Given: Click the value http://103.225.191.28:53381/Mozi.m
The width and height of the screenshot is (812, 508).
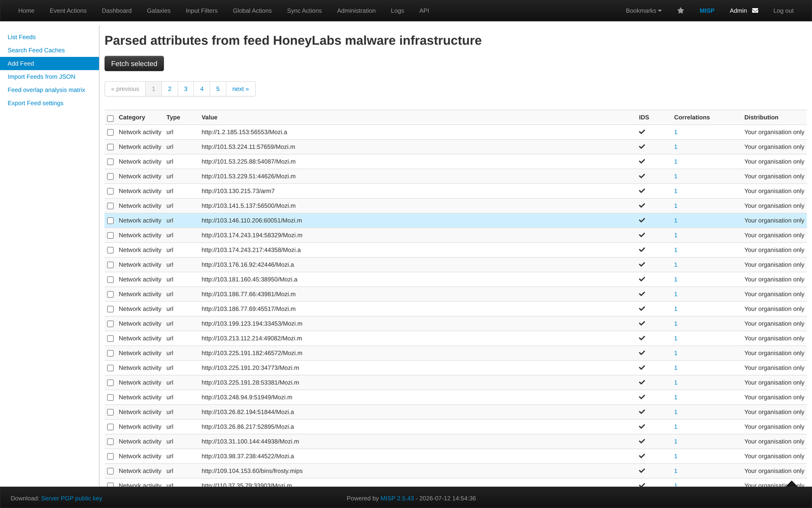Looking at the screenshot, I should tap(250, 383).
